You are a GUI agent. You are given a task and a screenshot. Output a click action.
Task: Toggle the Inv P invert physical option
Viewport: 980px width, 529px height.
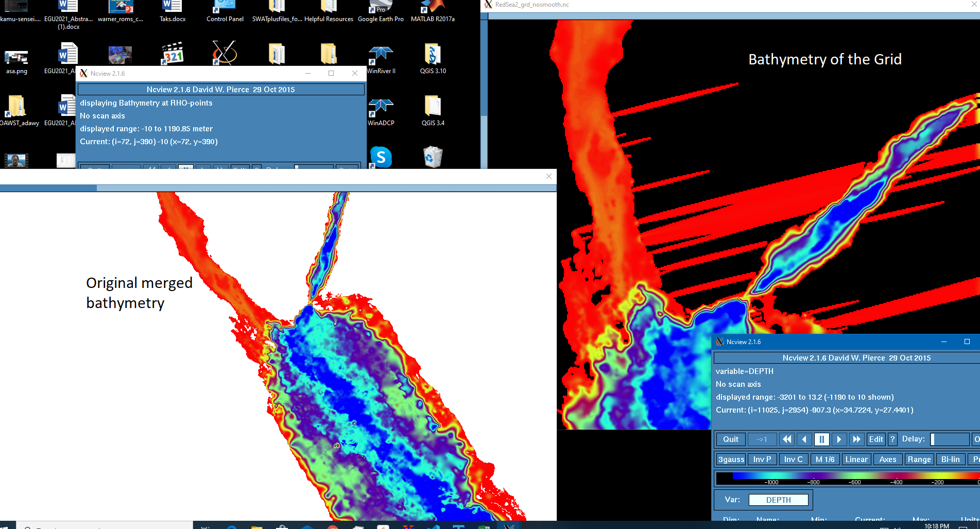pos(762,459)
